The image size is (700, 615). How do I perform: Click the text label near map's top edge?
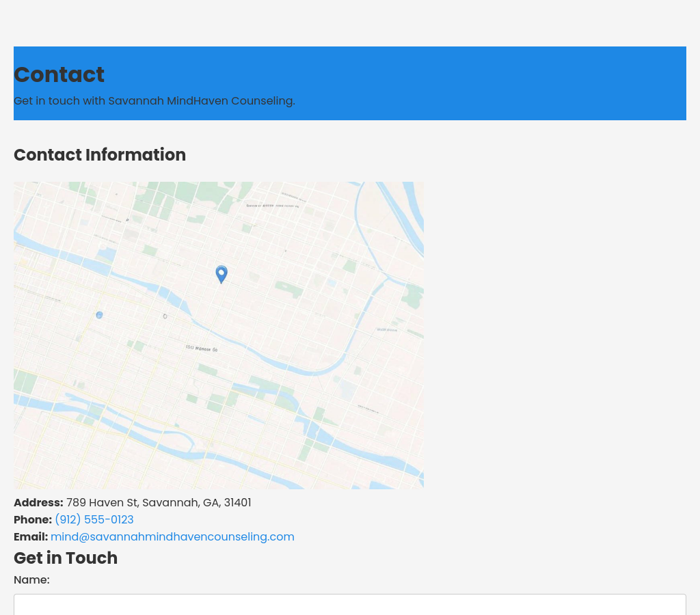(272, 204)
